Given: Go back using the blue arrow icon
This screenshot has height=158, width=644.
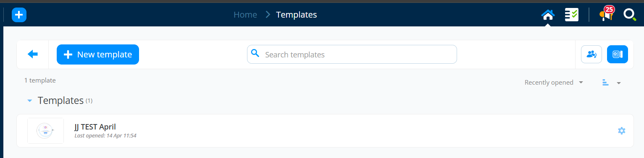Looking at the screenshot, I should (x=33, y=54).
